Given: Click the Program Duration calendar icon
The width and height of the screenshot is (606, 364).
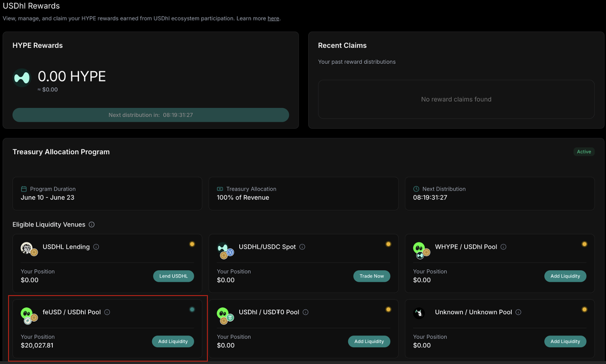Looking at the screenshot, I should click(x=24, y=189).
